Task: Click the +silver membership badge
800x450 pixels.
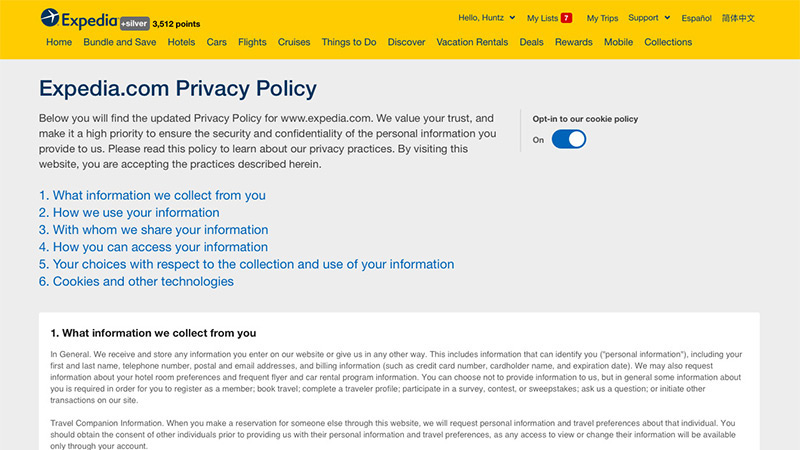Action: [135, 23]
